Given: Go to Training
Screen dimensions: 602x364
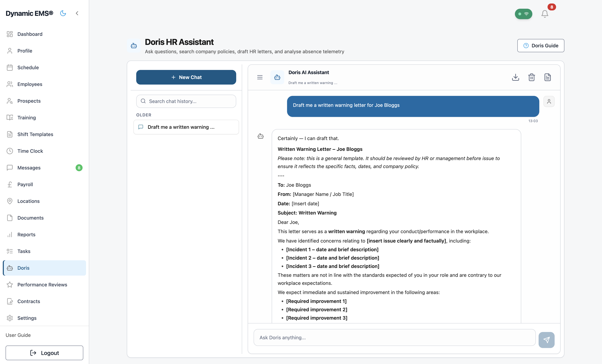Looking at the screenshot, I should 44,117.
